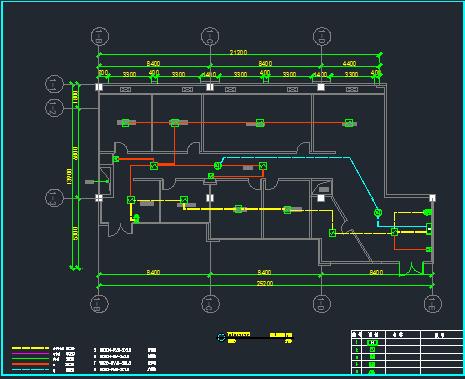Select the first row symbol in legend table
The image size is (465, 379).
[372, 343]
